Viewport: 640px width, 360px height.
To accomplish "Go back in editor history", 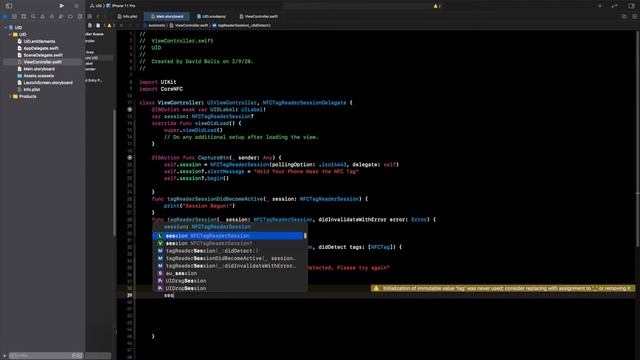I will [x=98, y=16].
